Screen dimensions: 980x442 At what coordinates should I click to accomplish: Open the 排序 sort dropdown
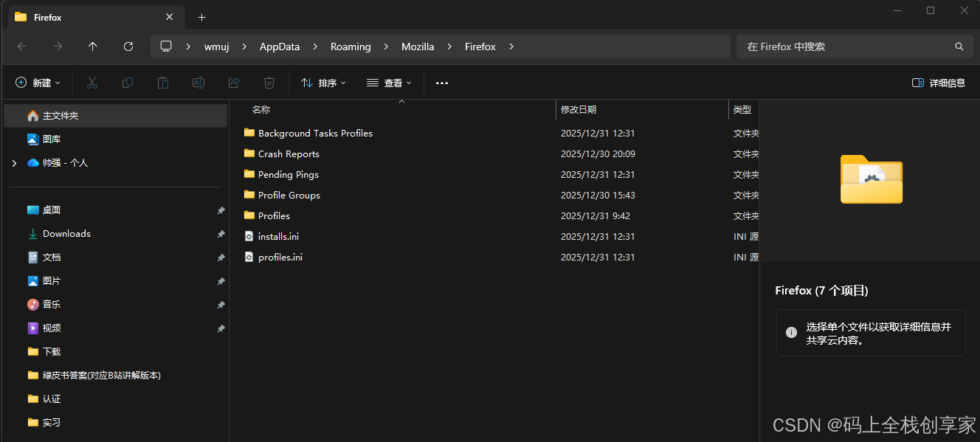tap(323, 83)
